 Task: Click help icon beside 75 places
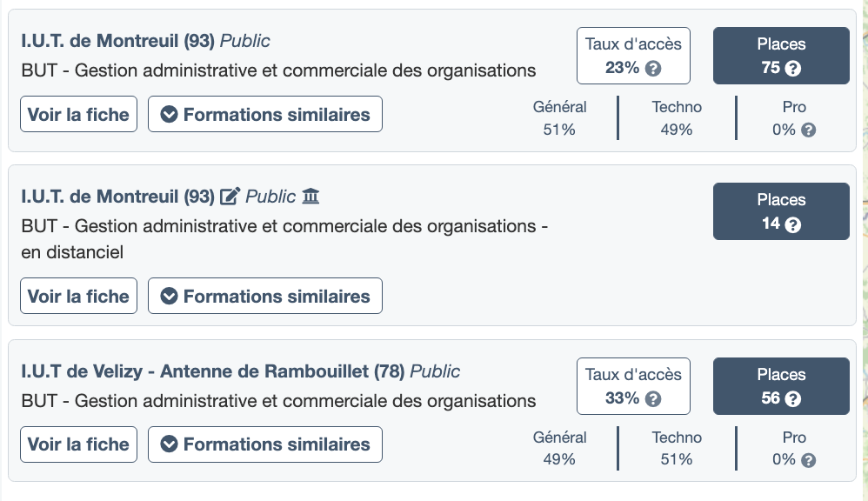792,68
